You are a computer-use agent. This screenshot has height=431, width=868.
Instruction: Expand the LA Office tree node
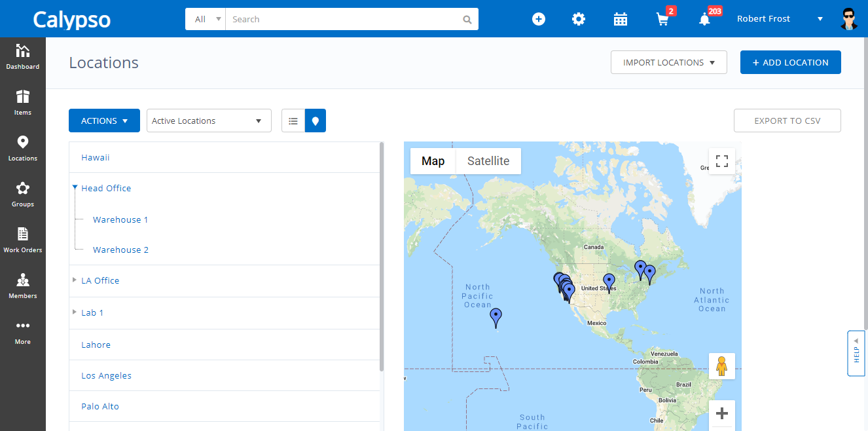pyautogui.click(x=75, y=280)
